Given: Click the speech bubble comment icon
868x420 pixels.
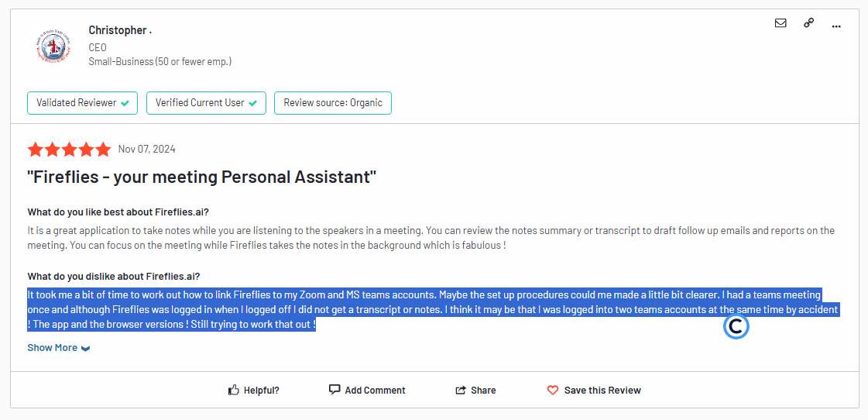Looking at the screenshot, I should [x=335, y=390].
